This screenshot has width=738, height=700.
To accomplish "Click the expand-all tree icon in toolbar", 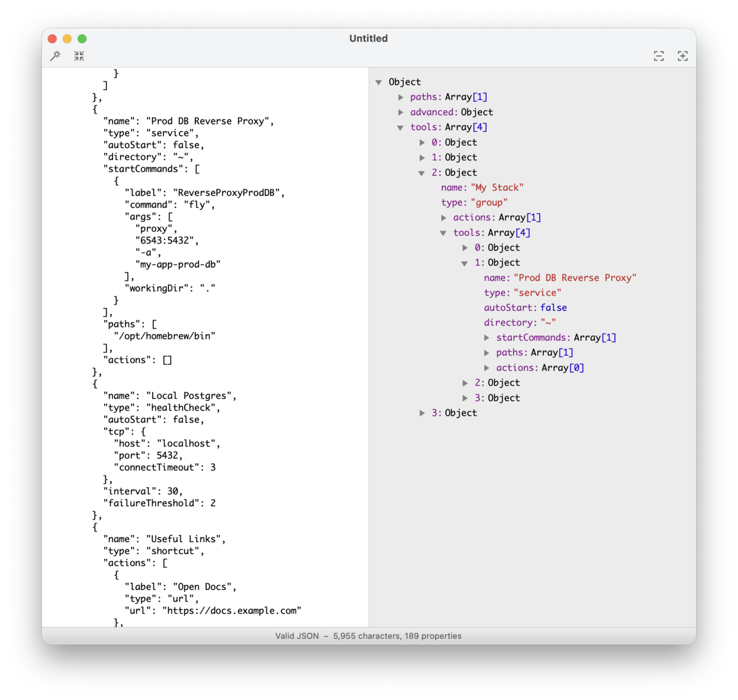I will point(683,56).
